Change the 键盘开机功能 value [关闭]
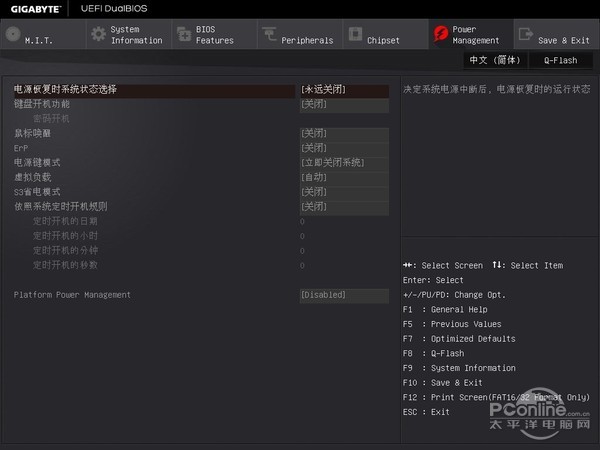The width and height of the screenshot is (600, 450). click(344, 104)
